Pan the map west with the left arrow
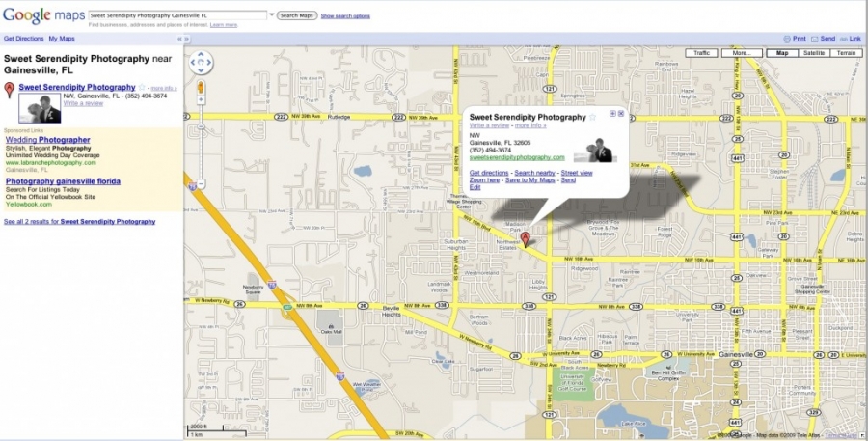Screen dimensions: 868x441 click(x=193, y=63)
